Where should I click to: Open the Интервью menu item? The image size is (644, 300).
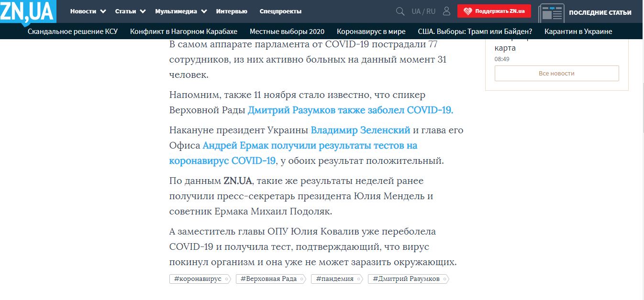[232, 11]
